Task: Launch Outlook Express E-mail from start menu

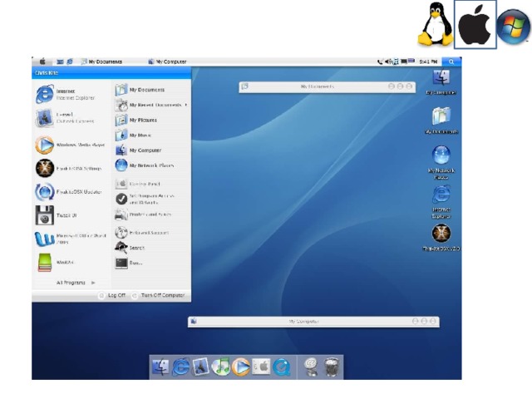Action: [66, 118]
